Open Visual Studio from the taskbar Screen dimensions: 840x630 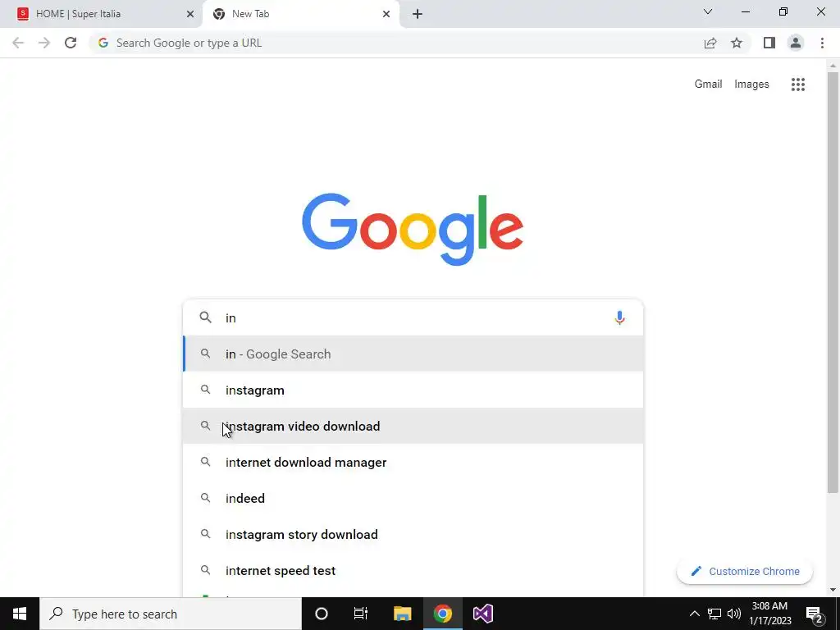click(482, 614)
